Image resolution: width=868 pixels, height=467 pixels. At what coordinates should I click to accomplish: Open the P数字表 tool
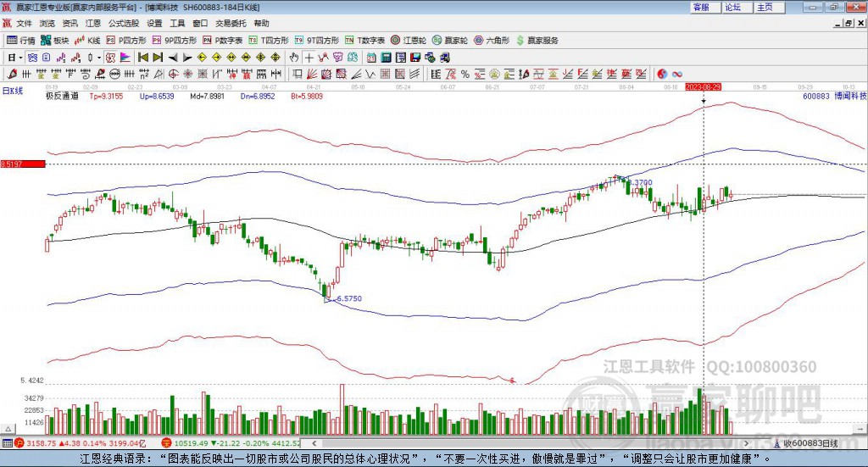point(223,41)
